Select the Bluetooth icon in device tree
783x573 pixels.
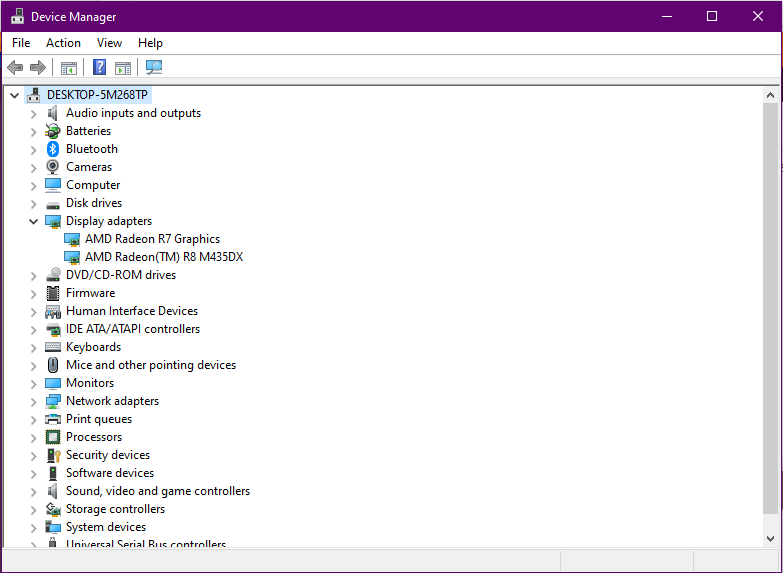[53, 149]
